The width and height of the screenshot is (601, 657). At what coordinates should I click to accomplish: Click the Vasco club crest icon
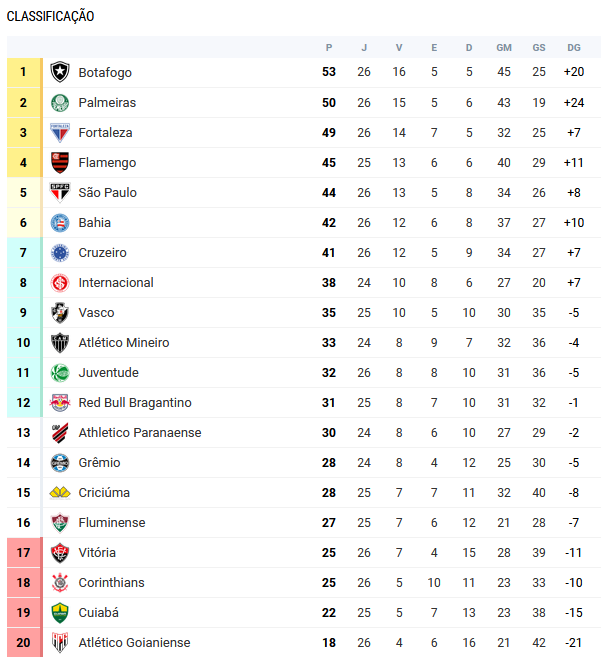[60, 312]
